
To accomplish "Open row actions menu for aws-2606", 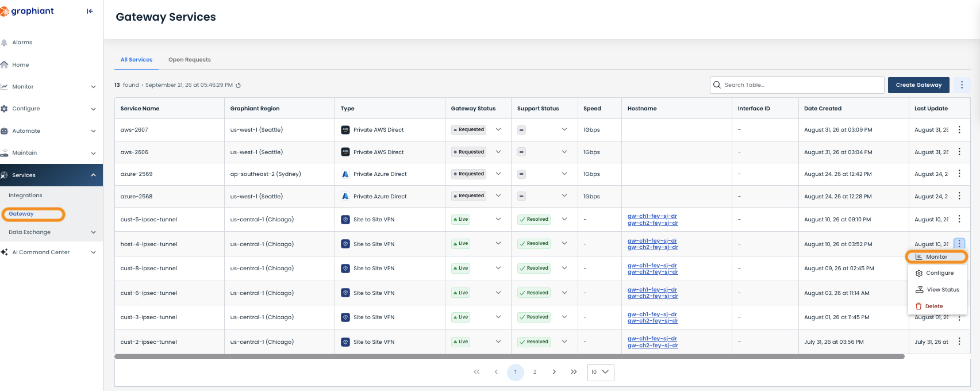I will pyautogui.click(x=959, y=152).
